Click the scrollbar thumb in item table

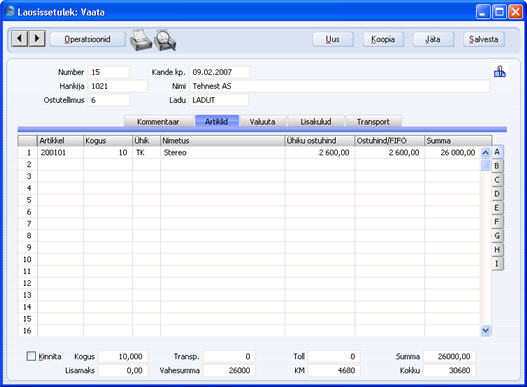pyautogui.click(x=485, y=164)
